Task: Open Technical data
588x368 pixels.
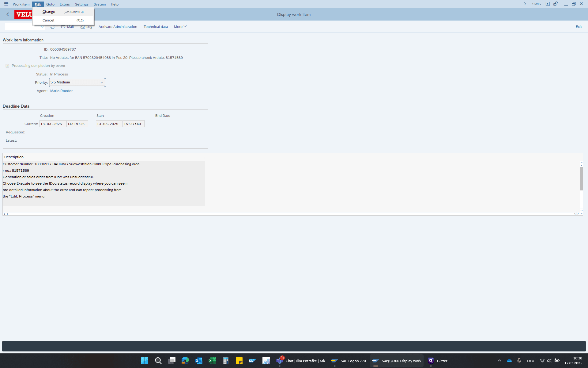Action: point(156,27)
